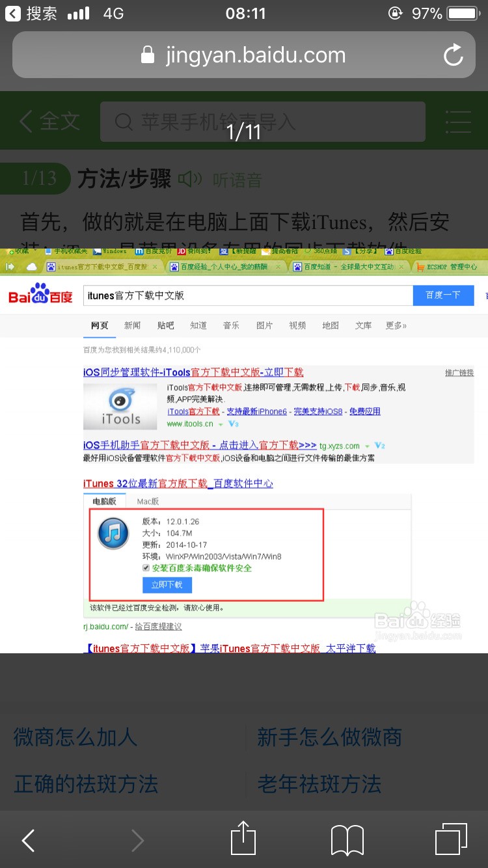Tap the battery indicator in status bar
The height and width of the screenshot is (868, 488).
464,13
